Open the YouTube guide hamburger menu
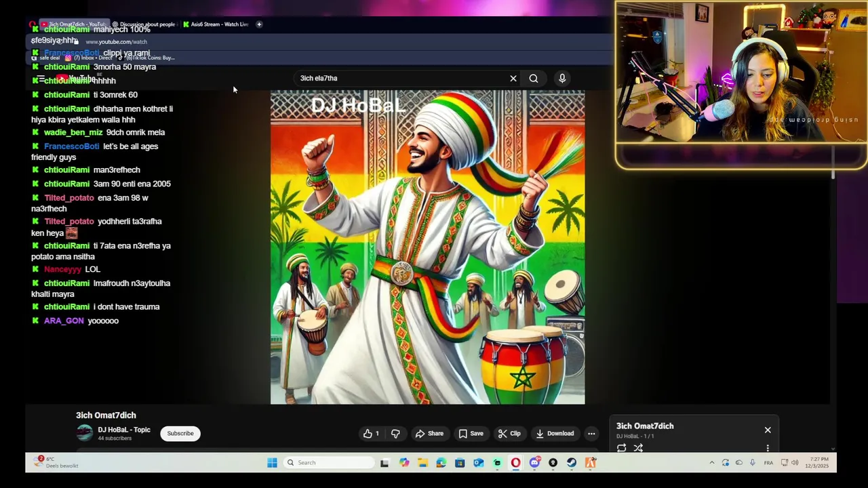The image size is (868, 488). (x=41, y=79)
